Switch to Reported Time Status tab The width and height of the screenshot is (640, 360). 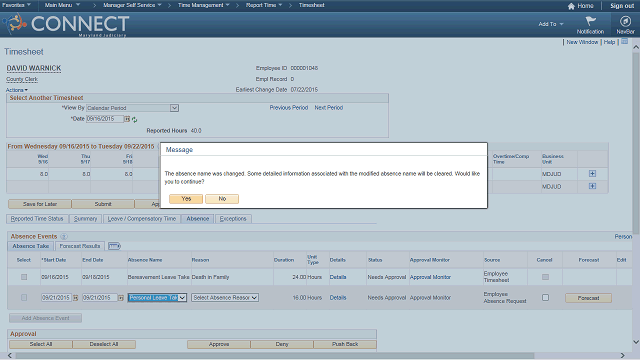pyautogui.click(x=37, y=219)
